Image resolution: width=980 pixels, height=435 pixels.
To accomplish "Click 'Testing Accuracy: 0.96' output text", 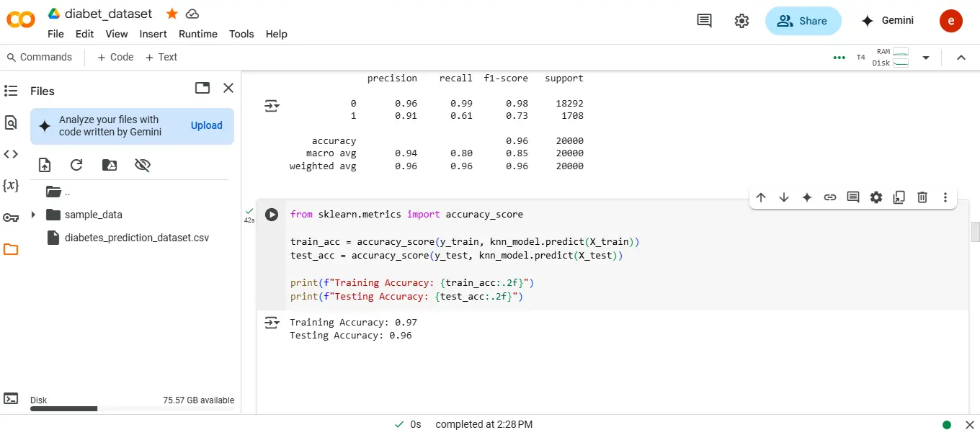I will click(351, 336).
